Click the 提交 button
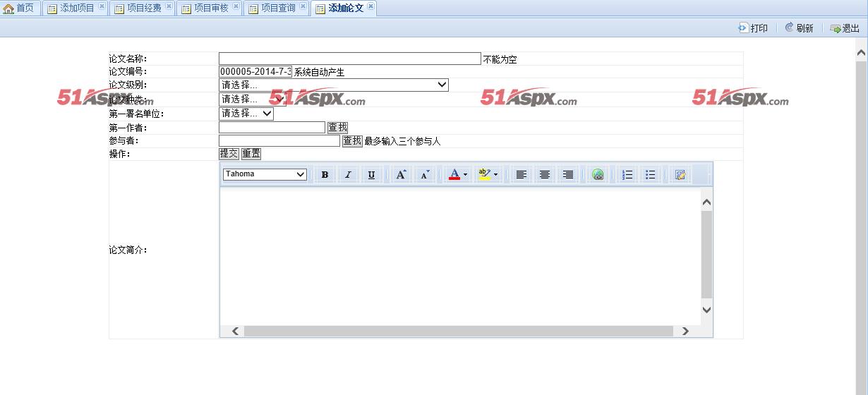Screen dimensions: 868x395 pyautogui.click(x=229, y=154)
